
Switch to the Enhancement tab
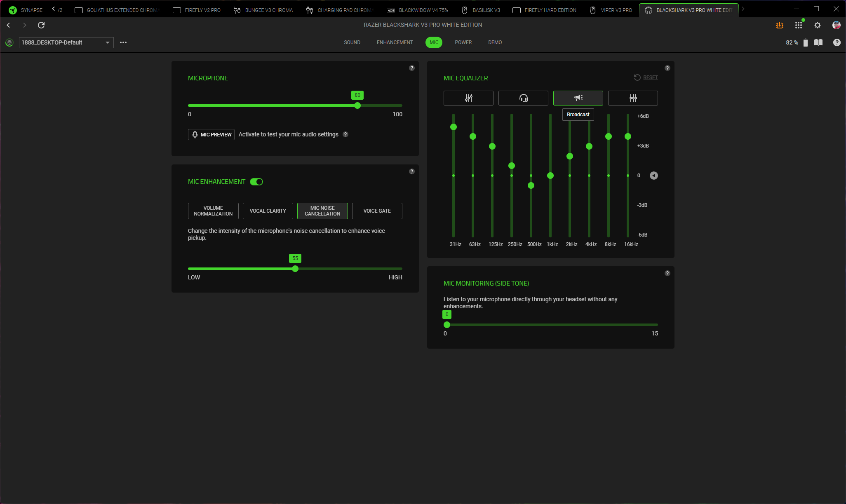(x=395, y=42)
